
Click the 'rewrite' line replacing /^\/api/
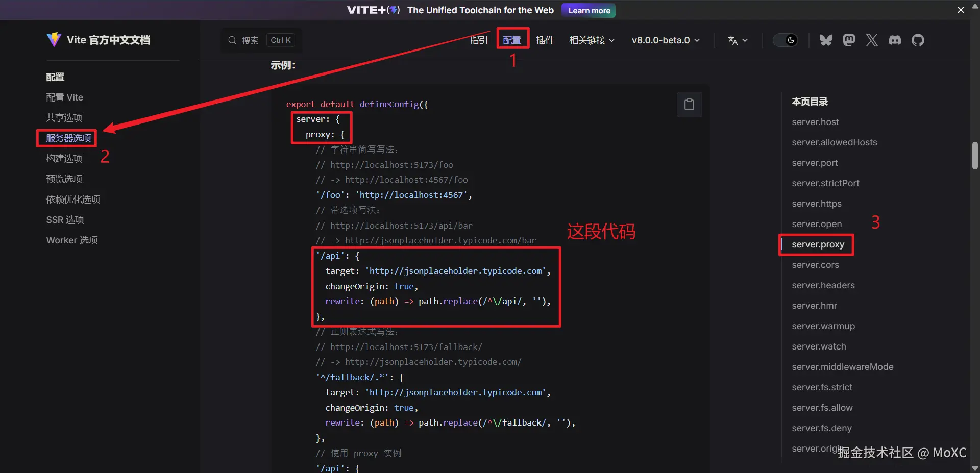438,301
